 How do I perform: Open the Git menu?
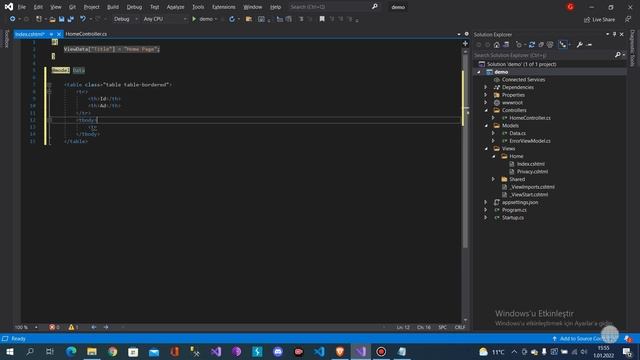point(72,7)
